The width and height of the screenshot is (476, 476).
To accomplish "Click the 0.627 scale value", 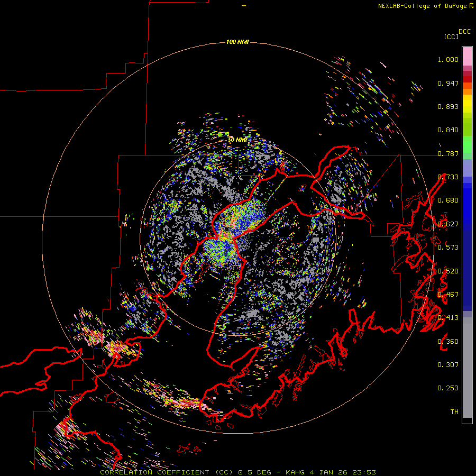I will 448,224.
